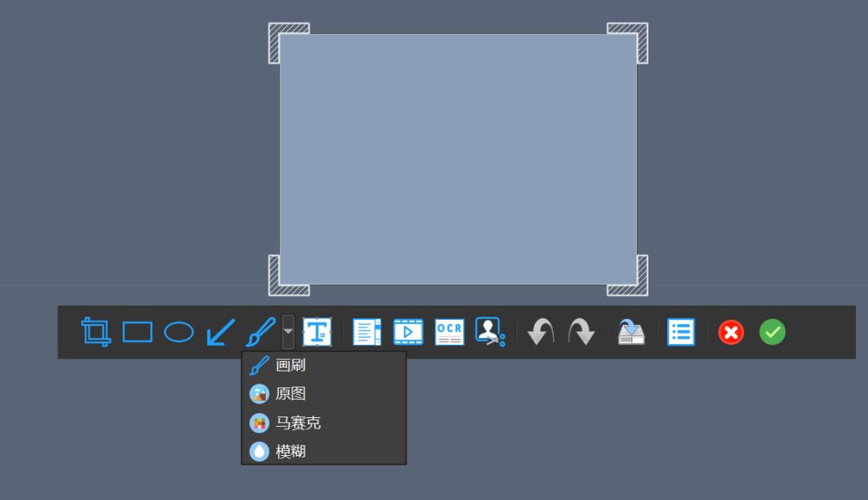Choose 画刷 from brush menu

324,366
